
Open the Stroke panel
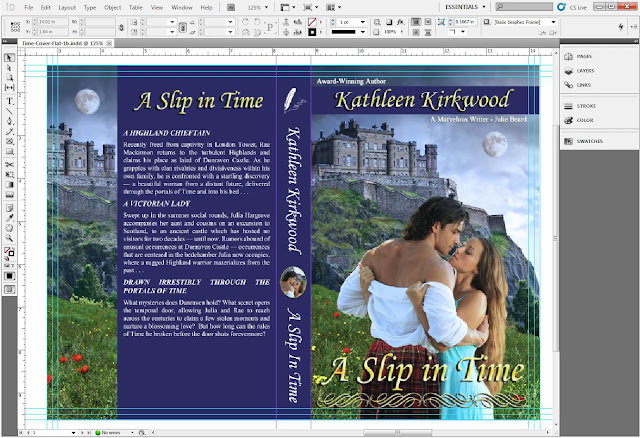(x=586, y=106)
